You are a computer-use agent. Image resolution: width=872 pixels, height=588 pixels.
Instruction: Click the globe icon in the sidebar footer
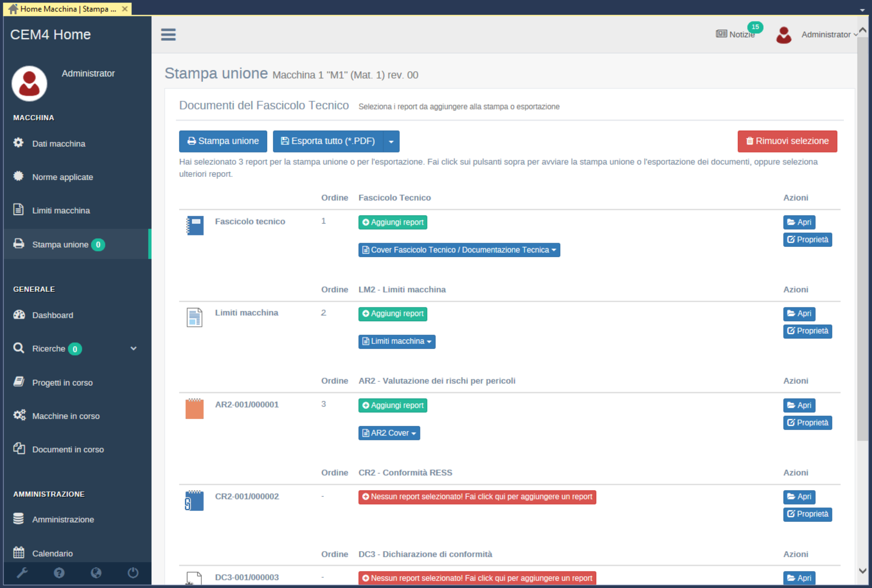[x=96, y=573]
